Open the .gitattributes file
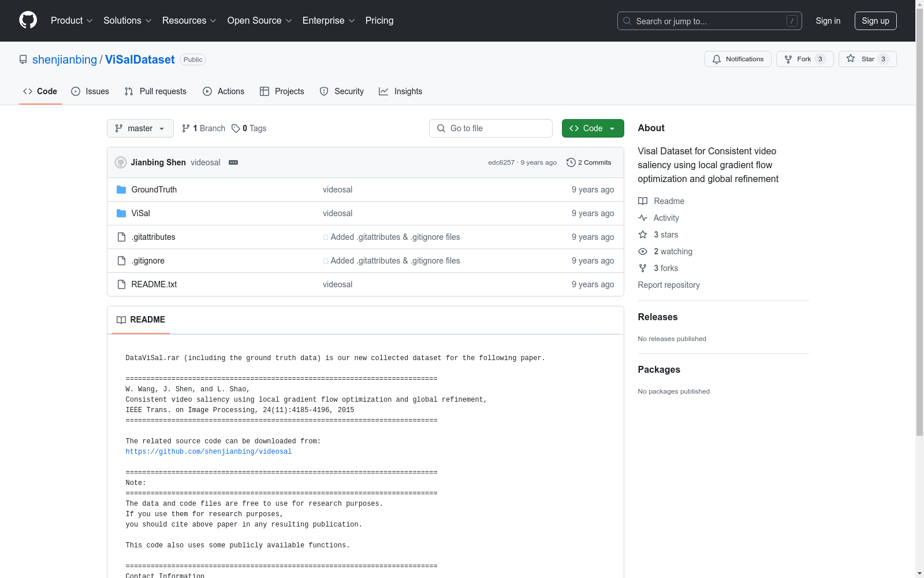The width and height of the screenshot is (924, 578). [x=153, y=237]
